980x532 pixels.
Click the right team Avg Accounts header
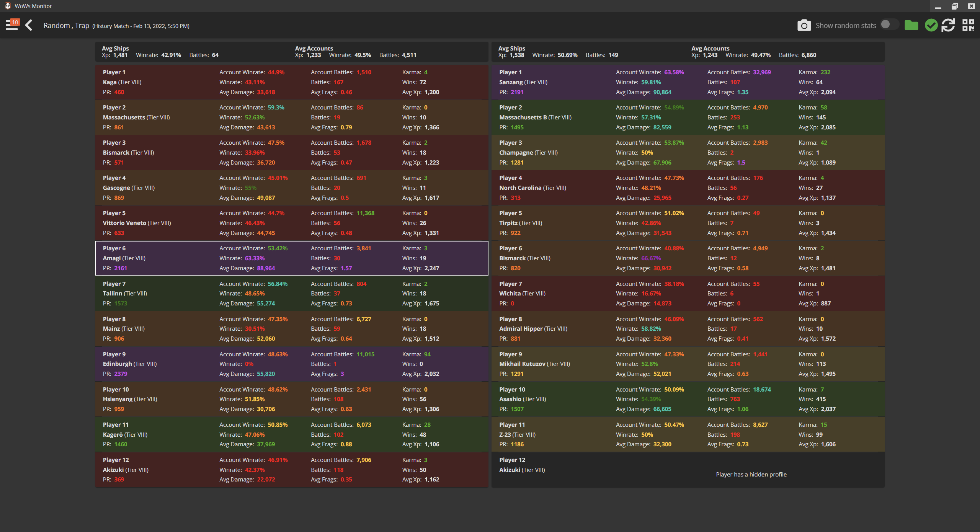[x=710, y=49]
